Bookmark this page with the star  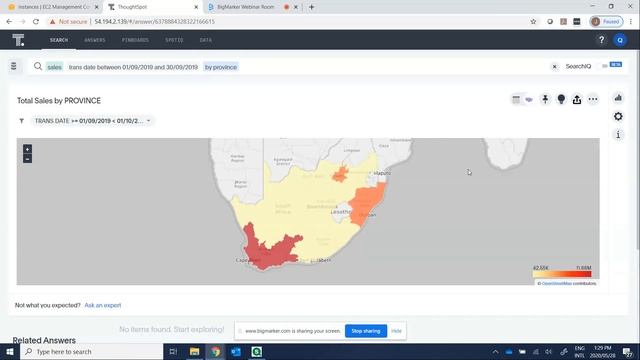pyautogui.click(x=533, y=22)
